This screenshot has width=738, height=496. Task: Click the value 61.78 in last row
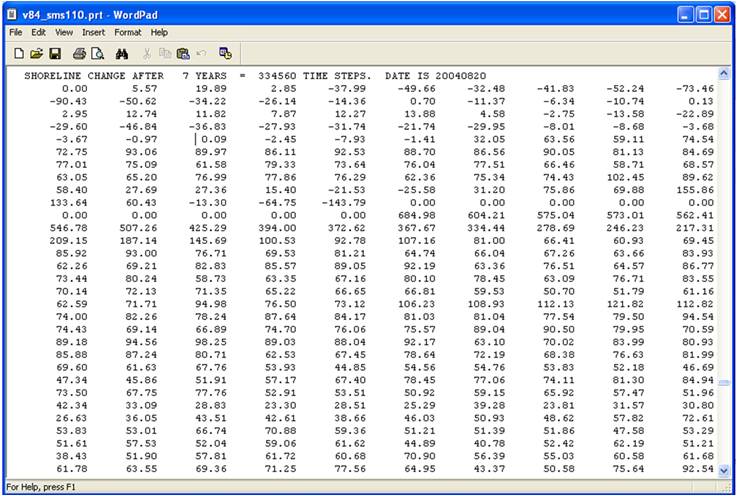(72, 469)
